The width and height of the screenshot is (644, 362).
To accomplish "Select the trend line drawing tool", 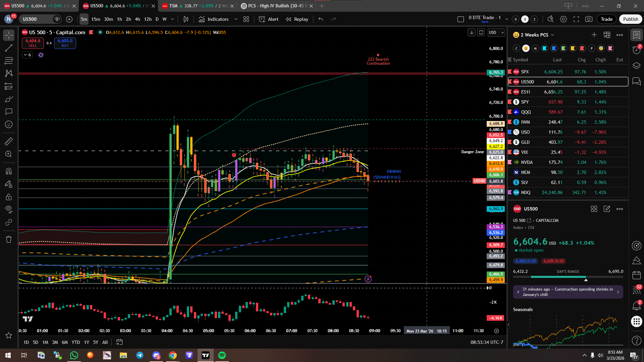I will [9, 48].
